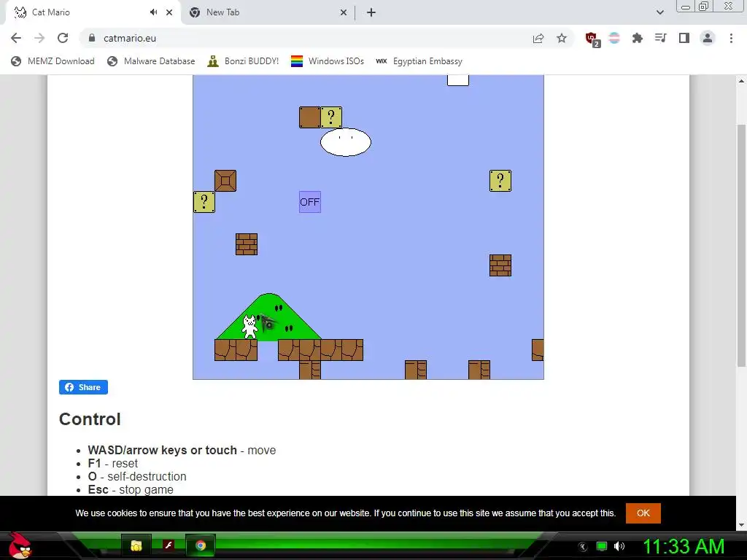Open the Extensions puzzle-piece menu
Image resolution: width=747 pixels, height=560 pixels.
point(637,38)
